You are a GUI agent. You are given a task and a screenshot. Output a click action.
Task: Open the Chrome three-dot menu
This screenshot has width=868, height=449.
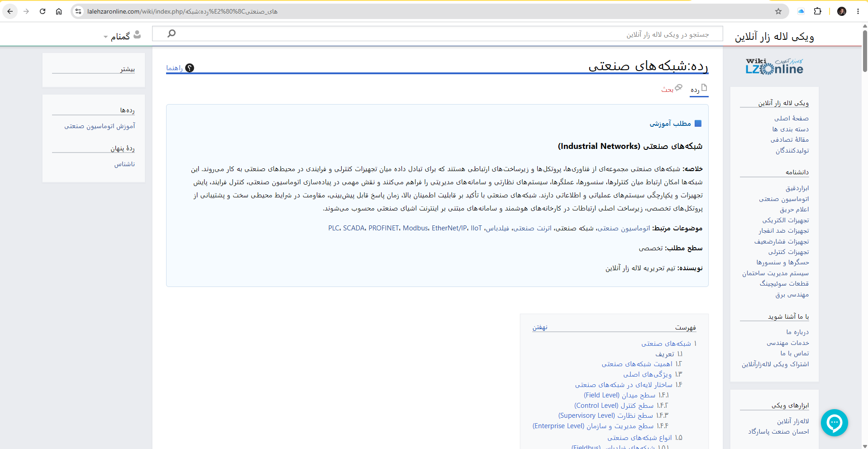click(x=858, y=11)
